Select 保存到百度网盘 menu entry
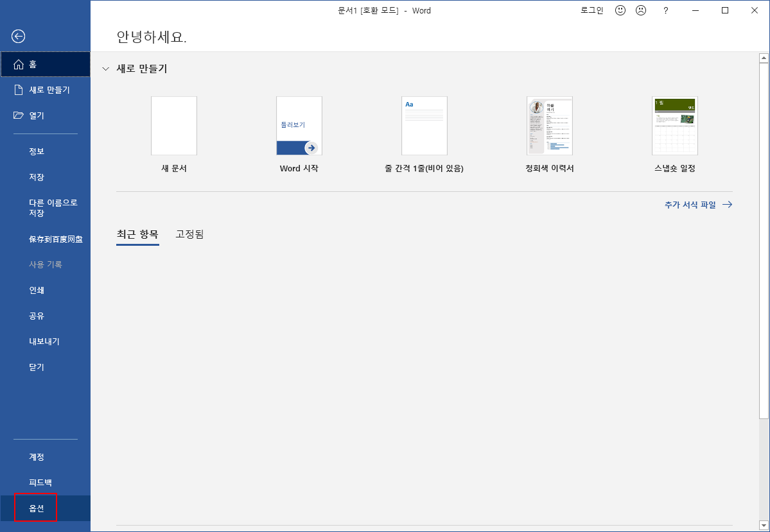Viewport: 770px width, 532px height. (45, 239)
